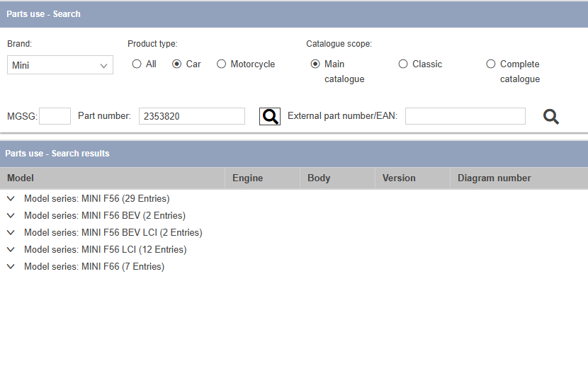Screen dimensions: 588x366
Task: Select row text MINI F56 BEV LCI (2 Entries)
Action: pyautogui.click(x=142, y=233)
